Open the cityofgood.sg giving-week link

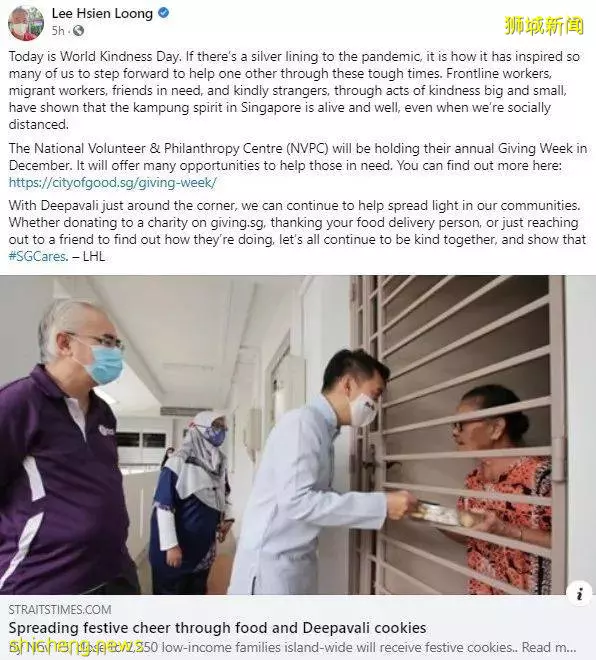tap(112, 182)
